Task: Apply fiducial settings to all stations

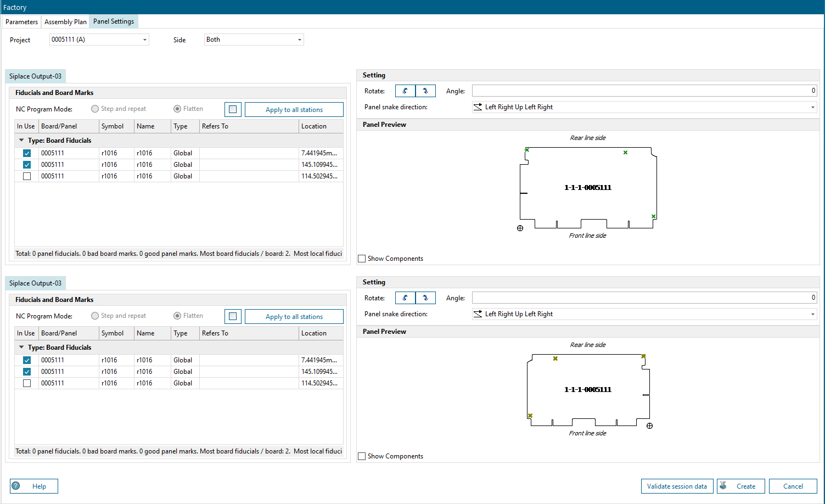Action: click(294, 109)
